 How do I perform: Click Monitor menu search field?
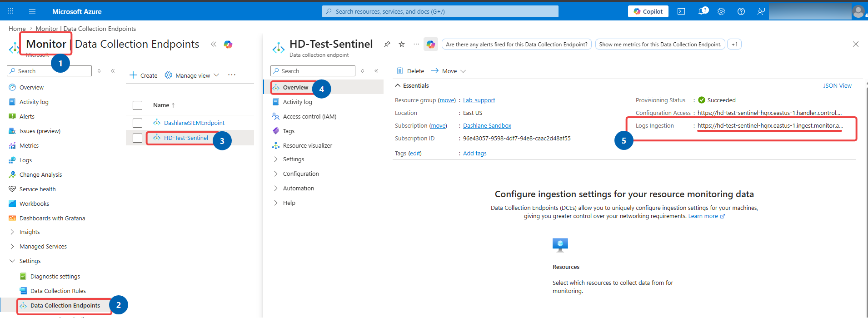pos(49,71)
